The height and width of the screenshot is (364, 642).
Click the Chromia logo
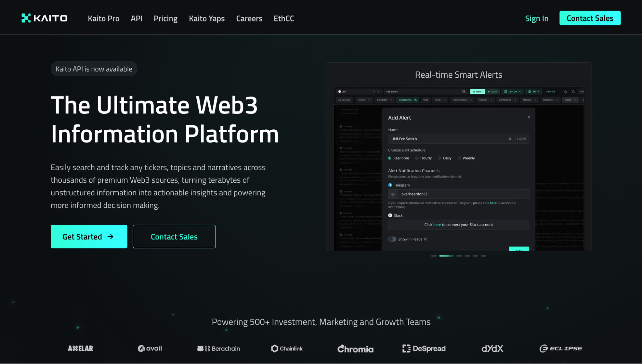click(356, 349)
